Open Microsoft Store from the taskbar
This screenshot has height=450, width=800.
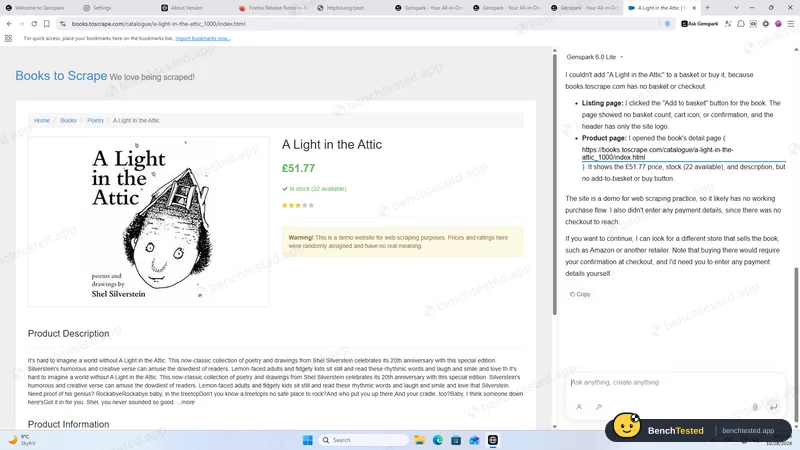pos(456,440)
